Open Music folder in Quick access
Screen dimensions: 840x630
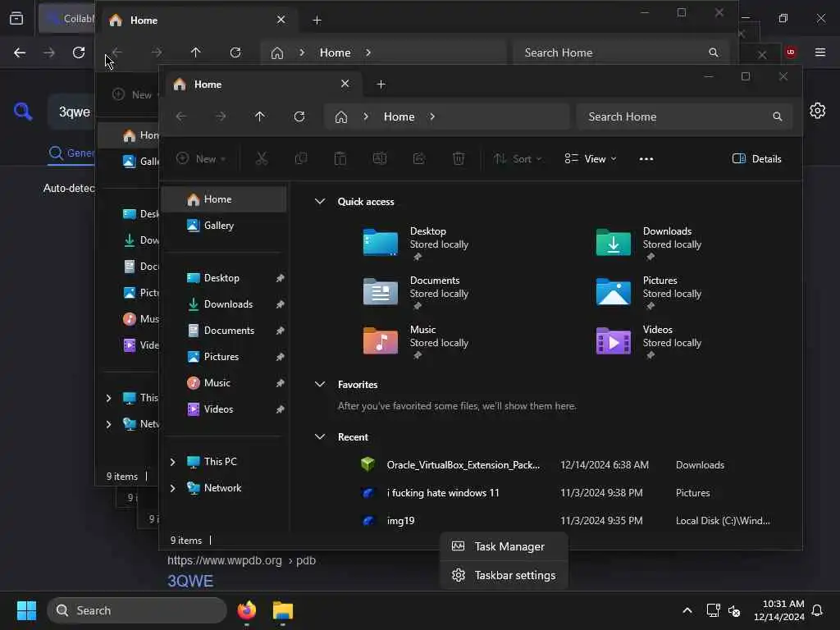(x=381, y=340)
